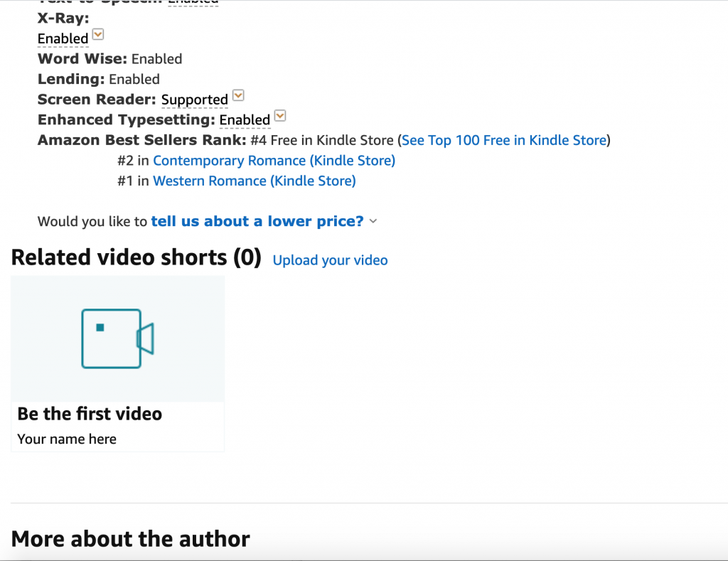Click Your name here under the video card
728x561 pixels.
pos(67,439)
